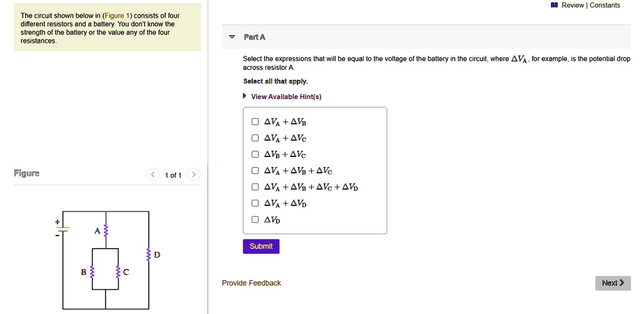This screenshot has width=644, height=314.
Task: Go to previous figure arrow
Action: 153,175
